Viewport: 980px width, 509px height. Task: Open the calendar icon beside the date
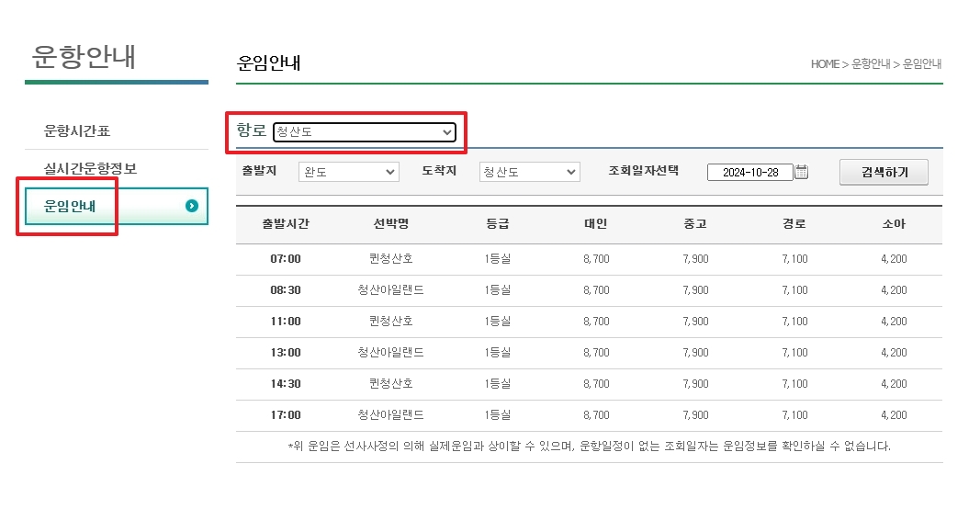point(801,172)
